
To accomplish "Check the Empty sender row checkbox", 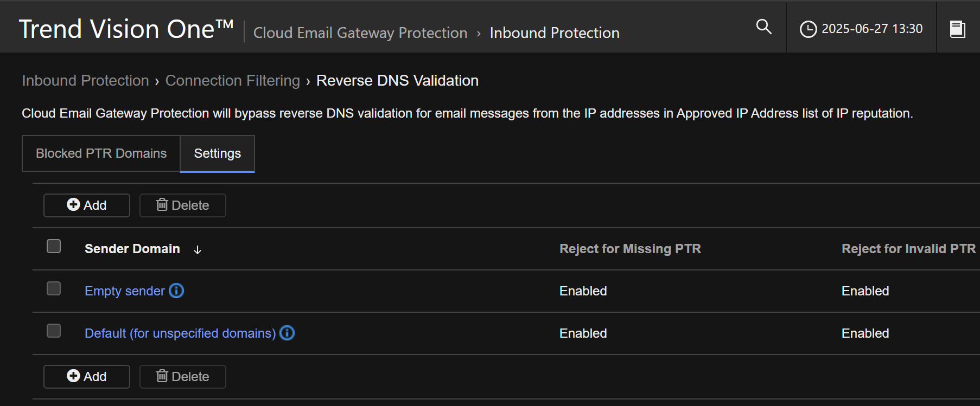I will pyautogui.click(x=54, y=289).
